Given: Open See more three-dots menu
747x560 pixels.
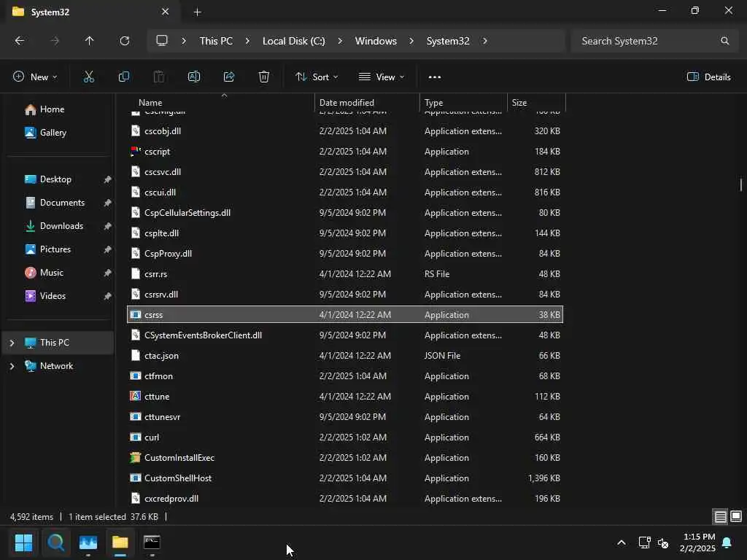Looking at the screenshot, I should click(x=435, y=77).
